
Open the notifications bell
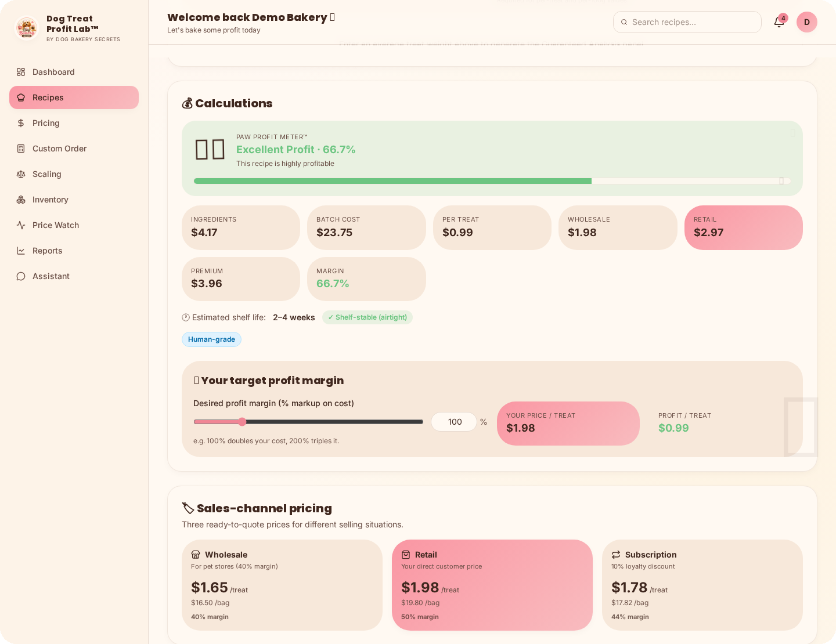pyautogui.click(x=779, y=22)
